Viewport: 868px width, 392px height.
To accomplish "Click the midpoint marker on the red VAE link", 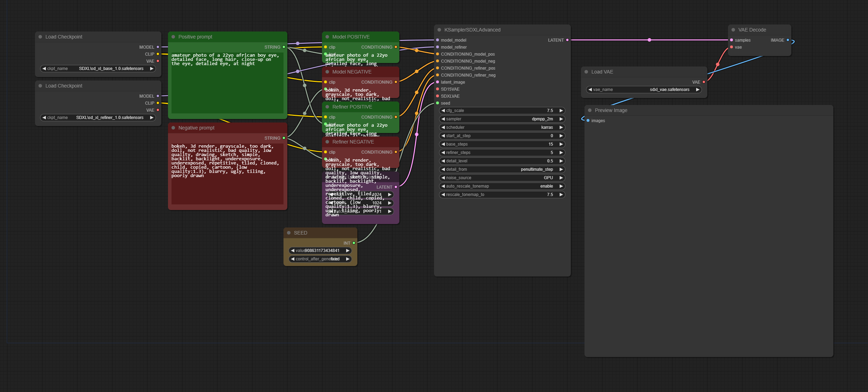I will tap(717, 64).
